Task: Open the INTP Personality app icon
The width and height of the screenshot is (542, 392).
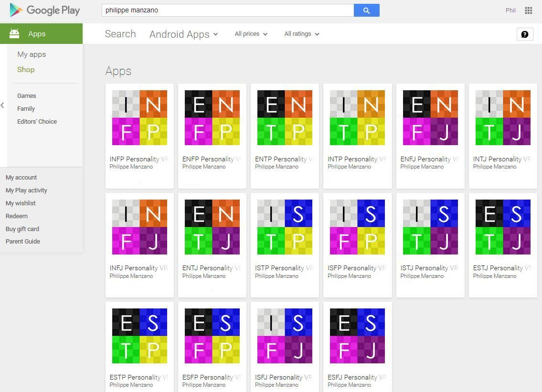Action: (x=357, y=117)
